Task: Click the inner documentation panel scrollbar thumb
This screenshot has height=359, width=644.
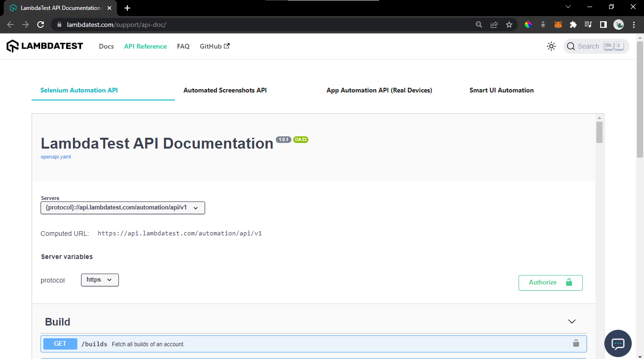Action: [x=600, y=132]
